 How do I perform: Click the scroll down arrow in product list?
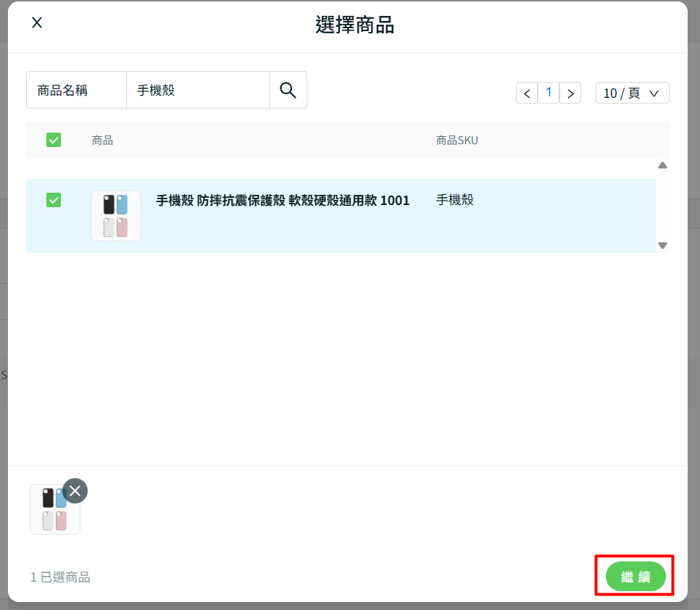pos(662,246)
